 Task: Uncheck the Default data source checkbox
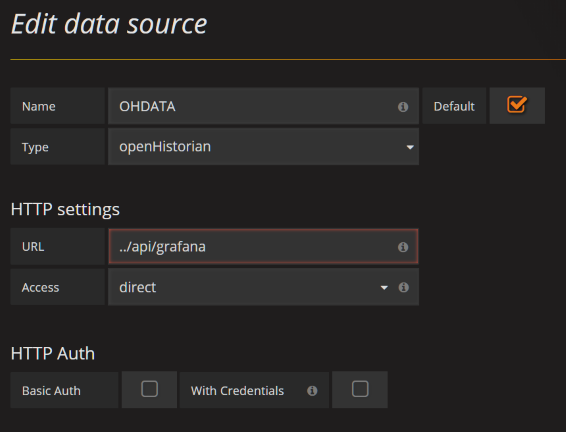pos(517,105)
